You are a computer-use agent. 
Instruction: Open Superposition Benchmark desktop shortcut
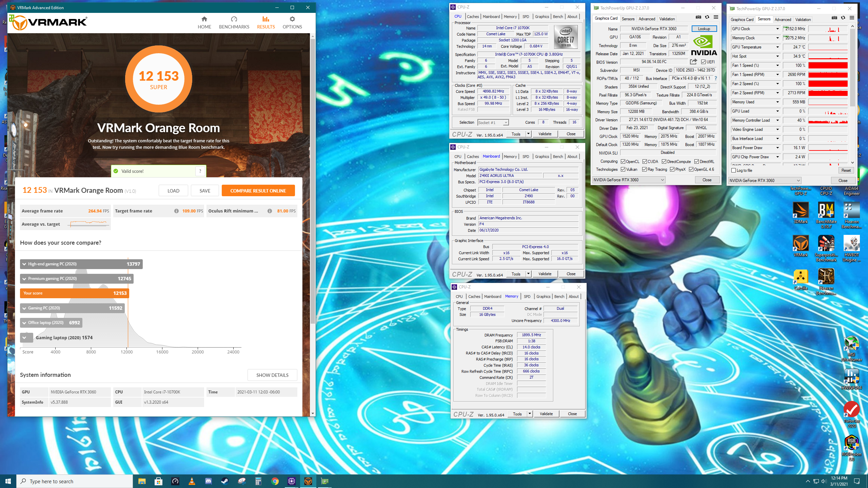pos(826,249)
